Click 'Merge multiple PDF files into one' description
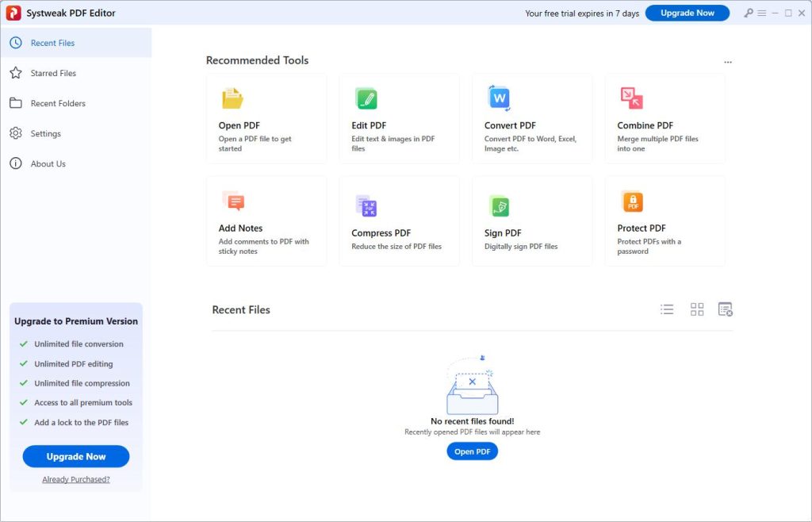Image resolution: width=812 pixels, height=522 pixels. click(657, 144)
